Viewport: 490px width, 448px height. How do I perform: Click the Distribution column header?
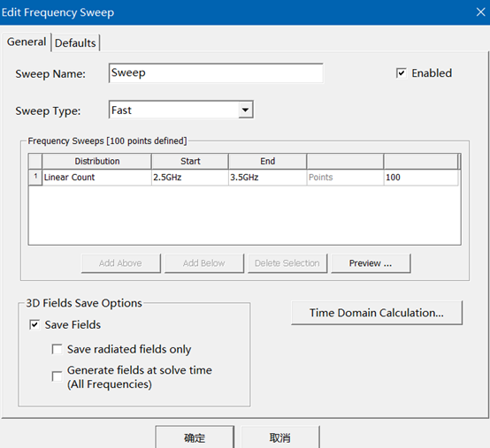coord(97,161)
